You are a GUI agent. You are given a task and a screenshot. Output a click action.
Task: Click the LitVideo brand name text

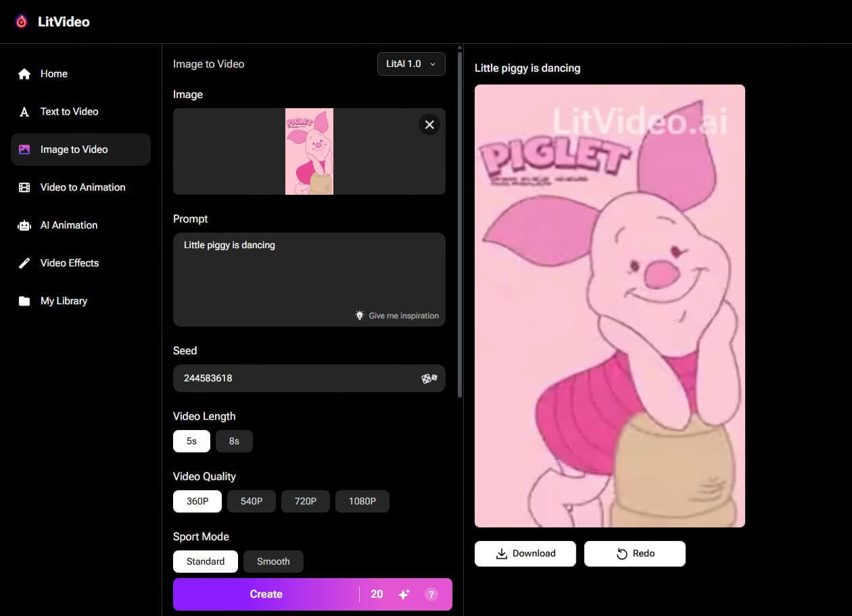(64, 22)
